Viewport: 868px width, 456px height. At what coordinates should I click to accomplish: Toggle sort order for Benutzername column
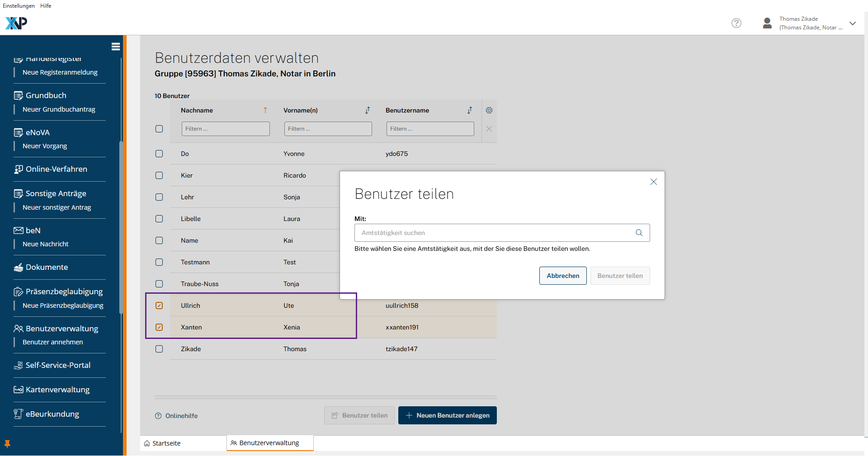(470, 110)
